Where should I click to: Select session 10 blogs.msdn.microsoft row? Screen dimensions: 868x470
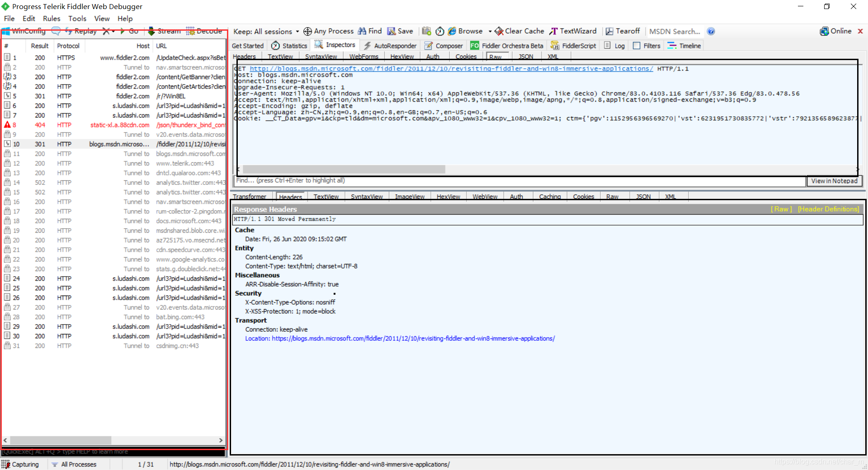pos(114,144)
